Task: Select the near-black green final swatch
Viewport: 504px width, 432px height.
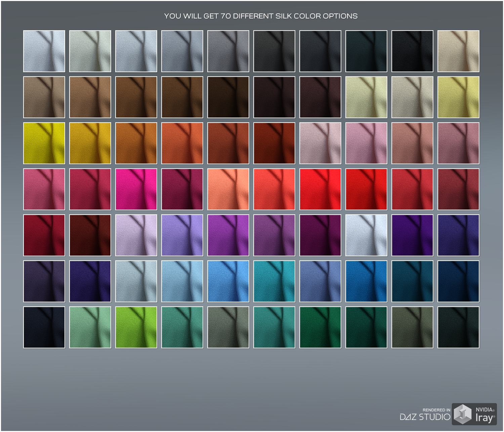Action: coord(458,327)
